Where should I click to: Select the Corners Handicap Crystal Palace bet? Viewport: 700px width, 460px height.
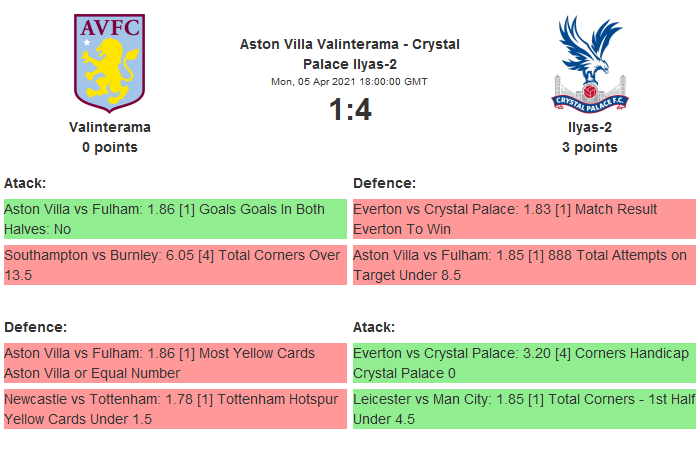523,363
